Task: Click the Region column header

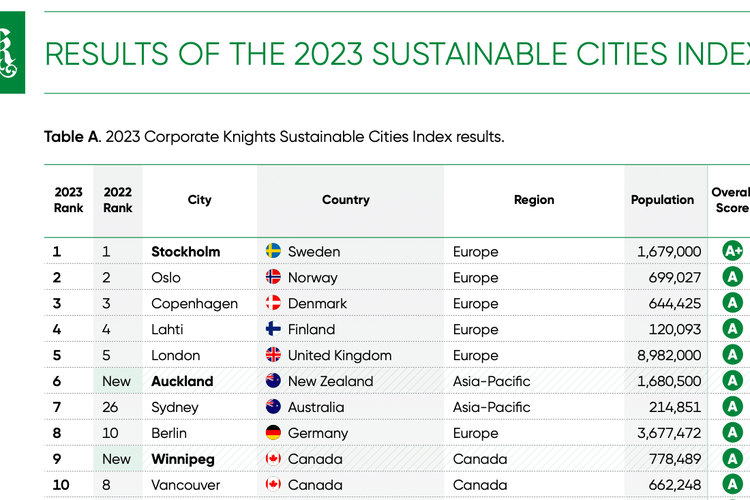Action: (534, 200)
